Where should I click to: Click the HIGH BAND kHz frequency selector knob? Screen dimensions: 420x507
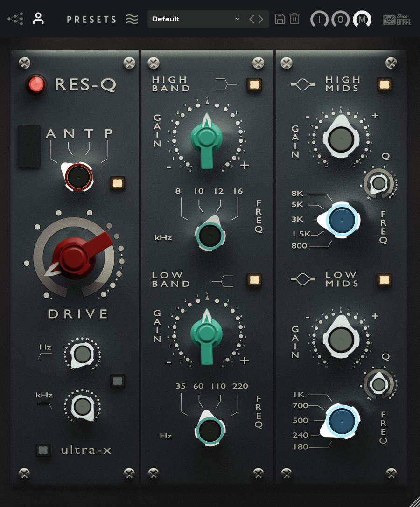point(210,235)
